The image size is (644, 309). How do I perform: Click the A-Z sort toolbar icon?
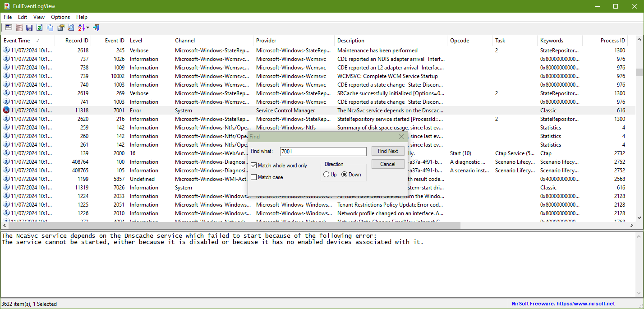[x=82, y=28]
